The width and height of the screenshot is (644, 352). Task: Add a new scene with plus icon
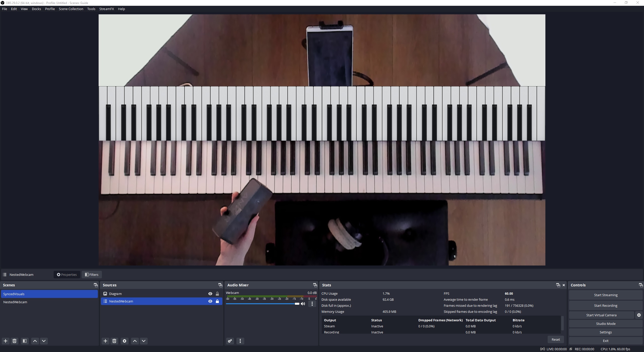coord(6,341)
